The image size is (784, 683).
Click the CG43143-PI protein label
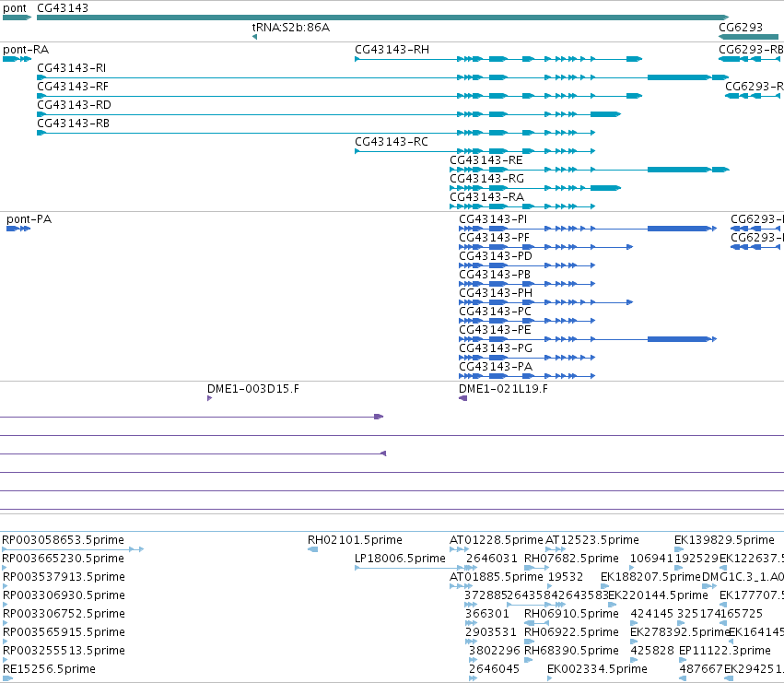(493, 219)
